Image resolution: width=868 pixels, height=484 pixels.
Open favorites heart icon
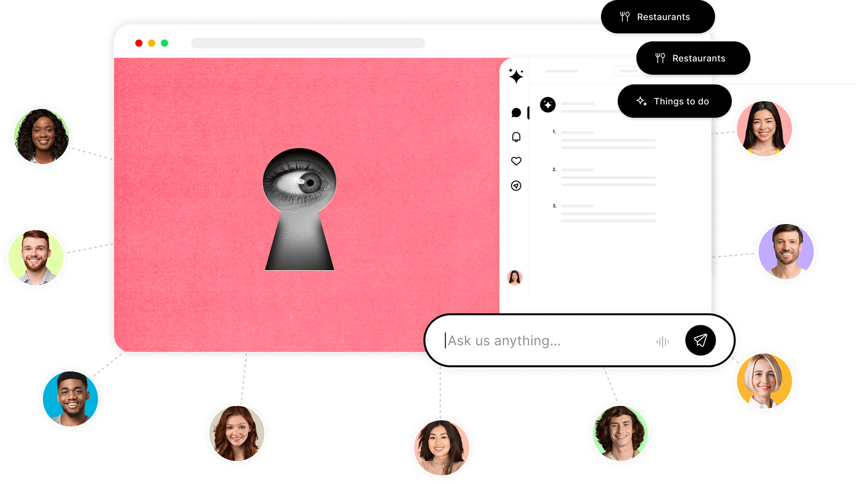click(x=516, y=161)
